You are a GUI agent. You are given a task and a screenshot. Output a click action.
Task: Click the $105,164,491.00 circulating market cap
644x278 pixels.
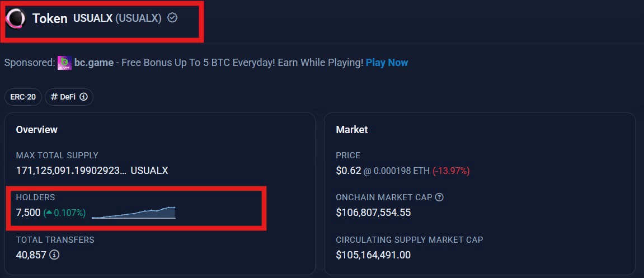(x=373, y=255)
